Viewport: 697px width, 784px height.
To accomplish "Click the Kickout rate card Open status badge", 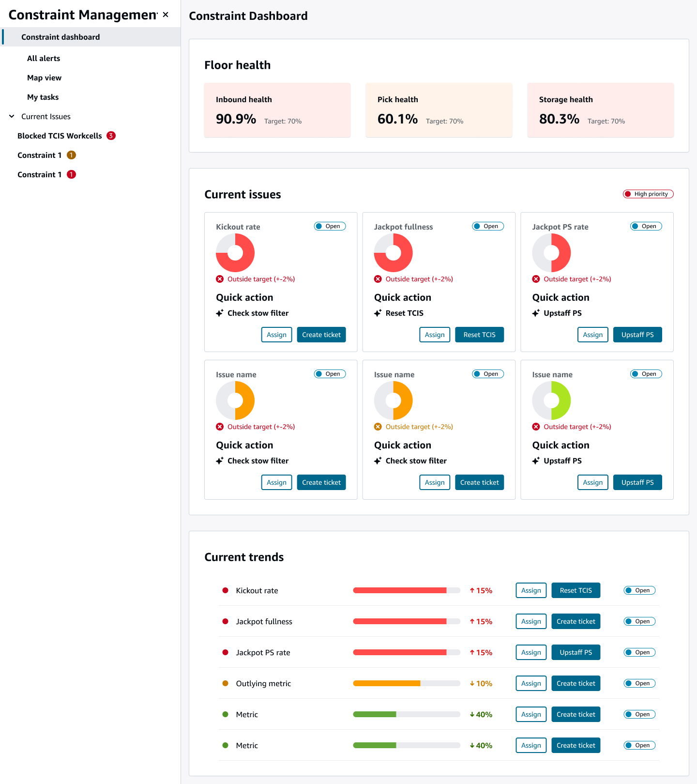I will (330, 226).
